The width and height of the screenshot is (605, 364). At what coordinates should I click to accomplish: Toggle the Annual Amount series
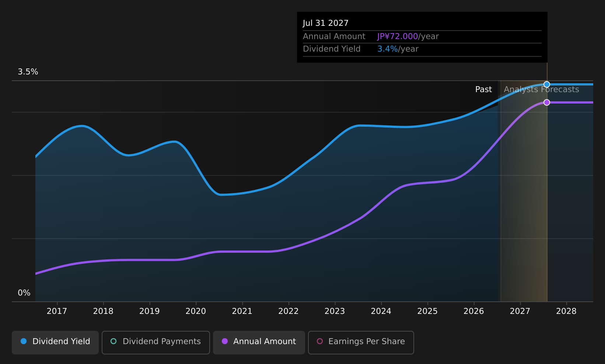coord(259,343)
